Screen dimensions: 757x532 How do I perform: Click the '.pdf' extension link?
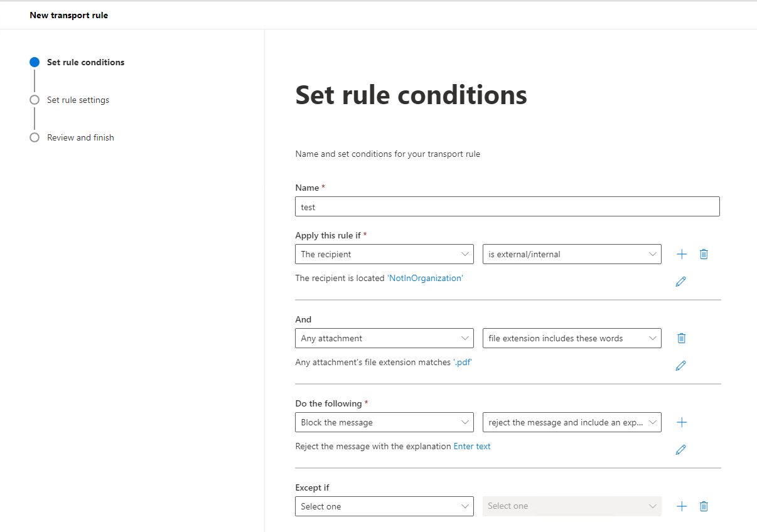click(462, 362)
